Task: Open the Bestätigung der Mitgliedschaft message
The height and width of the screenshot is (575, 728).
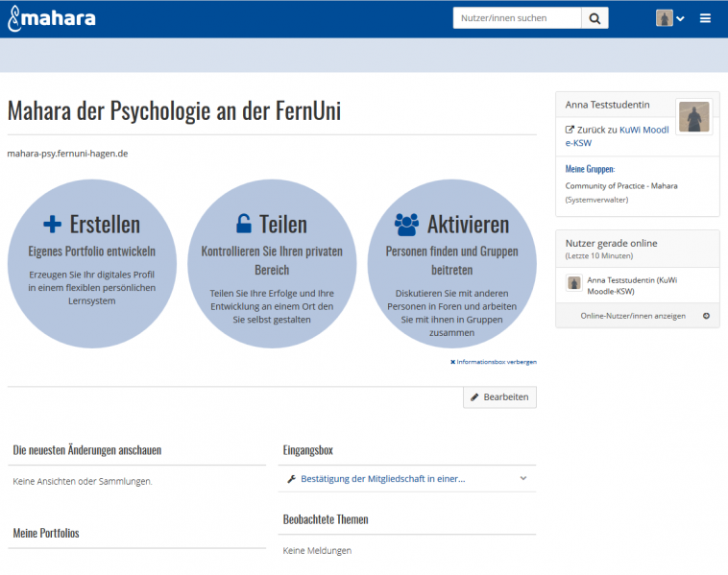Action: [x=383, y=479]
